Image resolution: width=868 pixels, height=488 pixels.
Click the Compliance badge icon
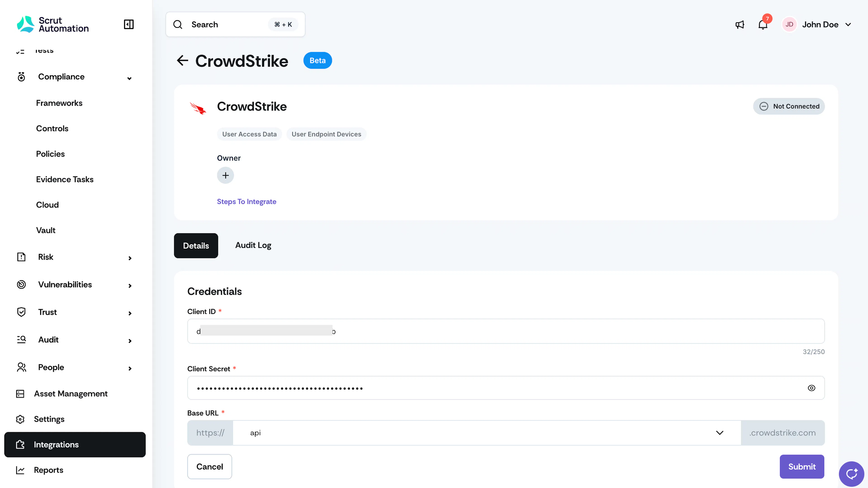click(x=21, y=77)
